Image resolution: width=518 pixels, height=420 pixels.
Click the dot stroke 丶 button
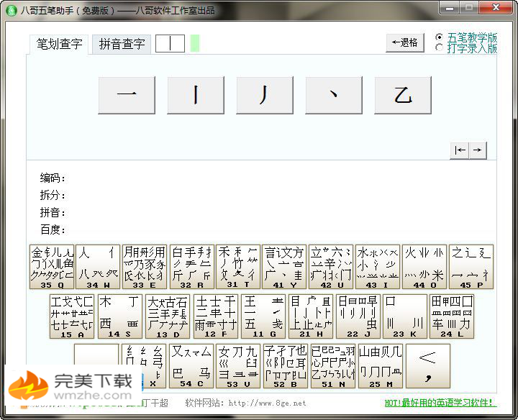pyautogui.click(x=334, y=96)
